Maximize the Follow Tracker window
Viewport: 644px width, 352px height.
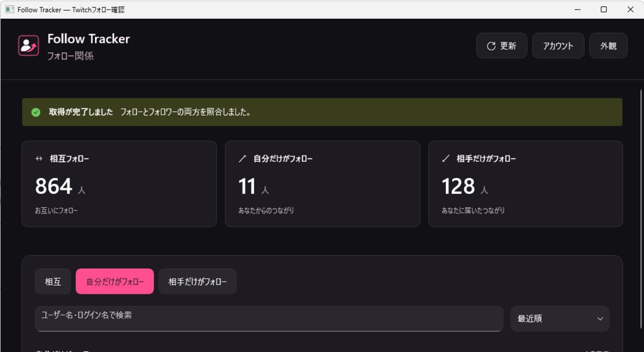click(x=604, y=9)
